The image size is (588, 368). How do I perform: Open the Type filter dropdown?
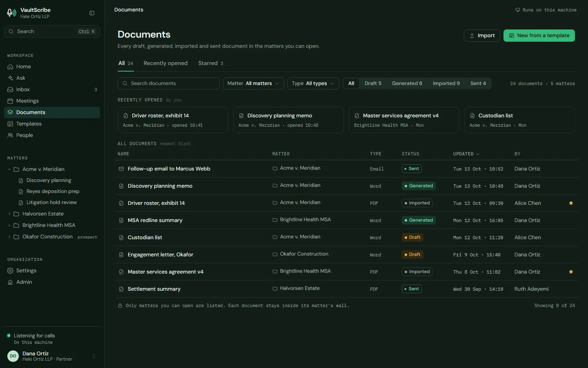click(x=313, y=83)
